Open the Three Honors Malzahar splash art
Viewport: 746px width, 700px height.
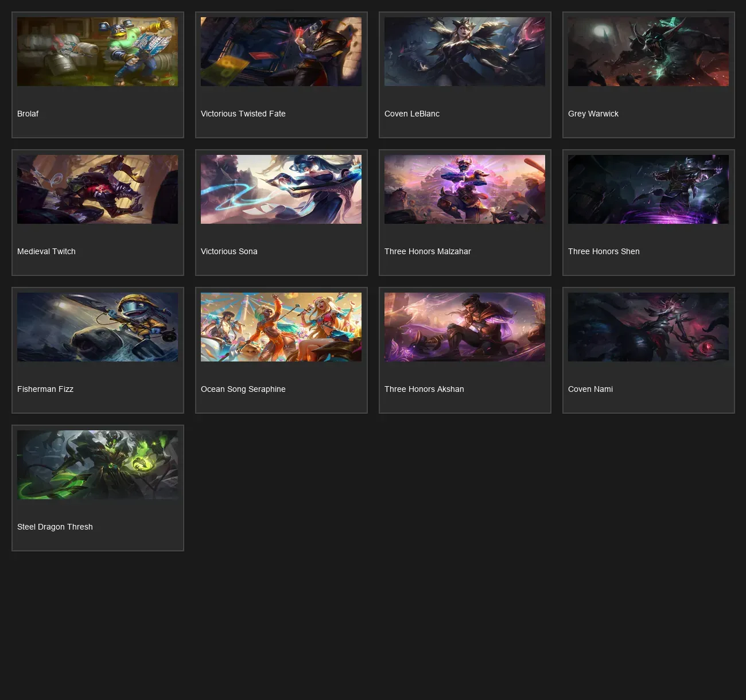[x=465, y=189]
